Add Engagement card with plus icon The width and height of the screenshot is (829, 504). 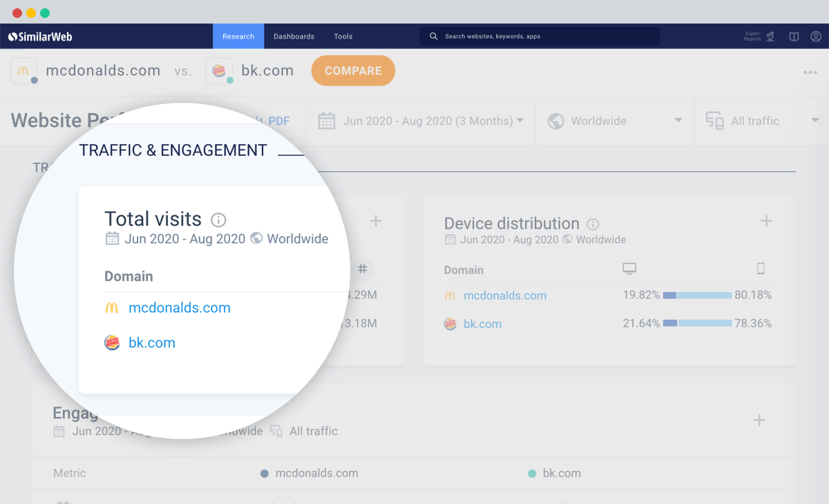[x=759, y=420]
